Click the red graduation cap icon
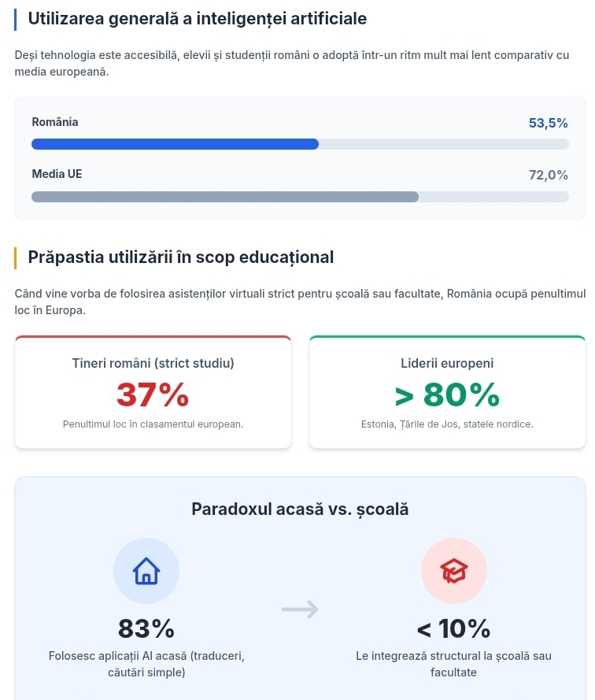This screenshot has width=595, height=700. (x=454, y=571)
